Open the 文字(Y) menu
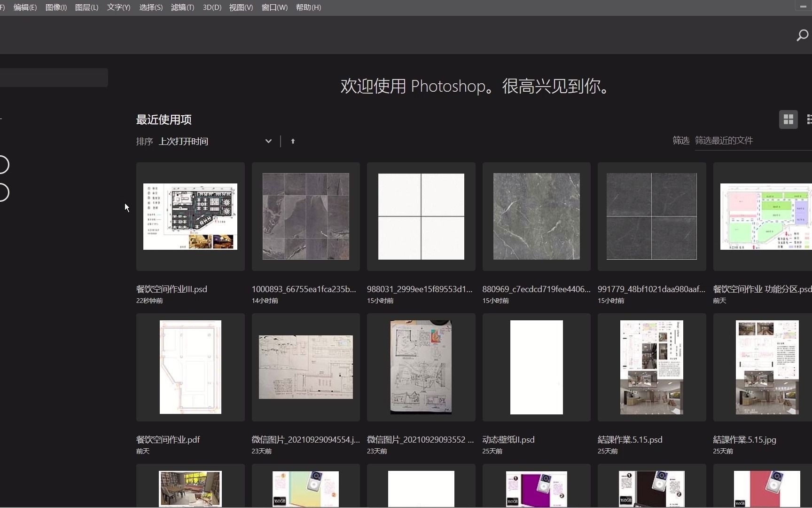The image size is (812, 508). pyautogui.click(x=118, y=8)
